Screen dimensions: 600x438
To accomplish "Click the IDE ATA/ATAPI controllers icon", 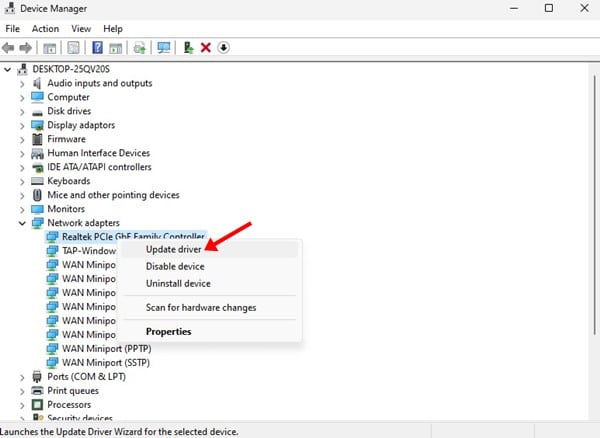I will click(37, 167).
